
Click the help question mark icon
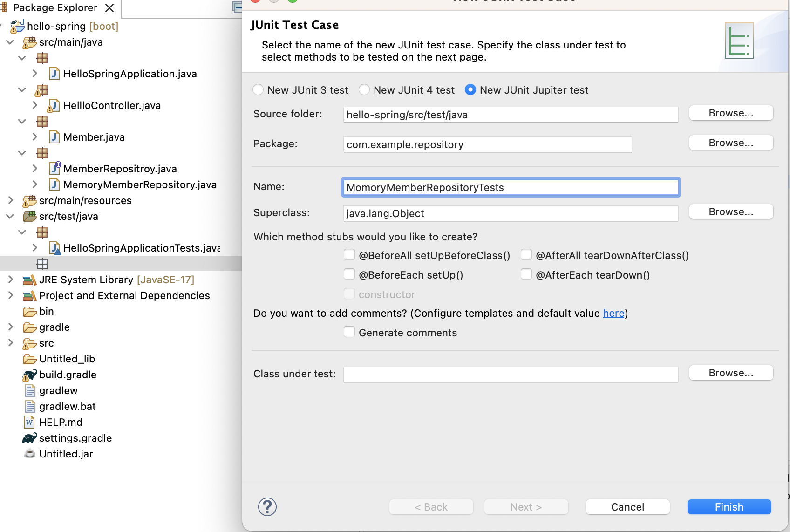coord(267,507)
